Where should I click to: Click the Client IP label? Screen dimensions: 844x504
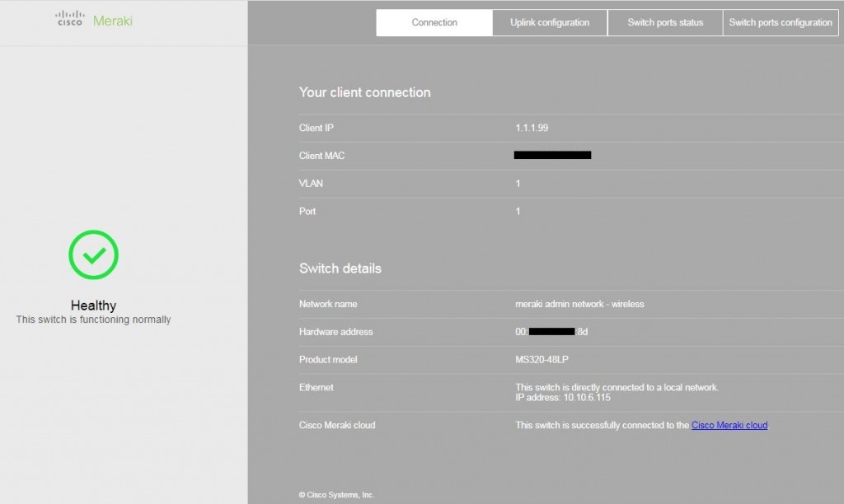tap(316, 128)
